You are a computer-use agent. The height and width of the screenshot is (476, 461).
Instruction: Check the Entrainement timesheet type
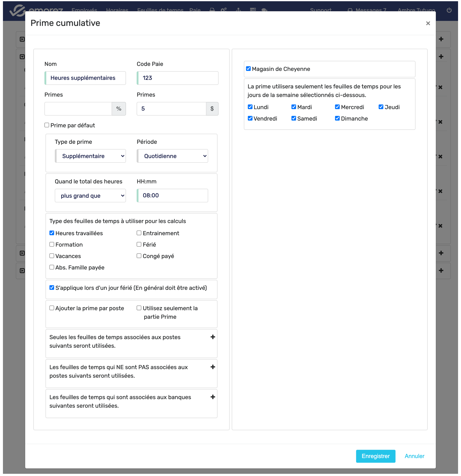(x=139, y=233)
